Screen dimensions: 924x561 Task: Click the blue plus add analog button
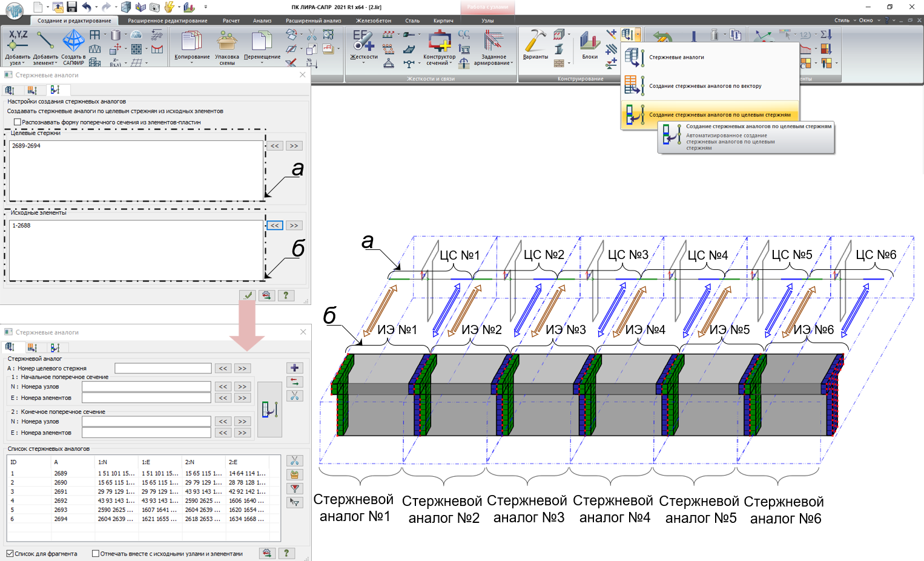point(295,368)
